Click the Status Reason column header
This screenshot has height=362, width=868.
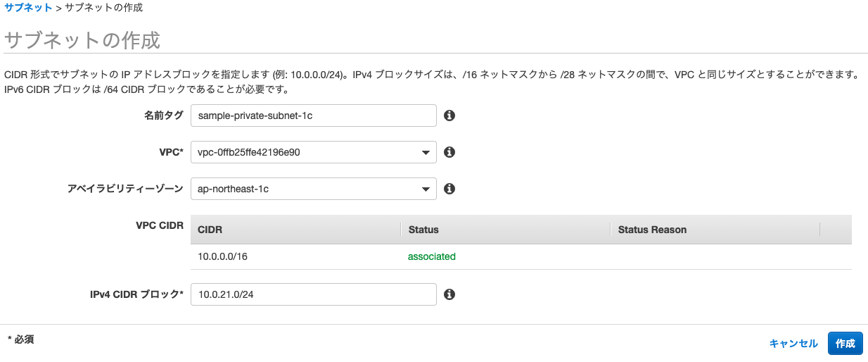[x=652, y=230]
